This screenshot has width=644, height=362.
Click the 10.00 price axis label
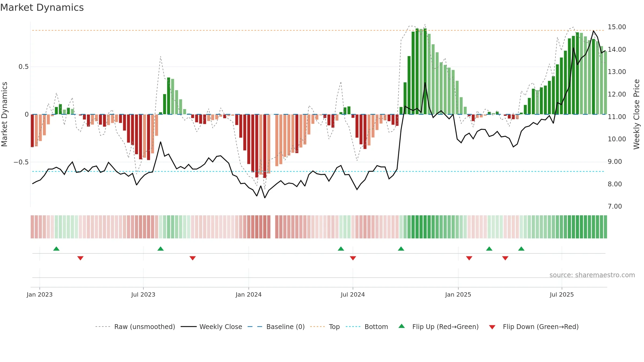coord(617,139)
